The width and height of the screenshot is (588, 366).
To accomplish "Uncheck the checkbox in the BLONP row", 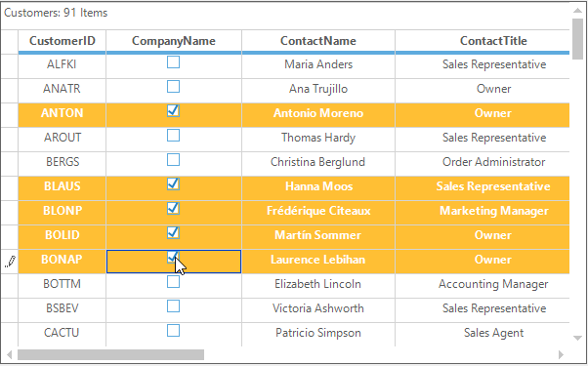I will 173,209.
